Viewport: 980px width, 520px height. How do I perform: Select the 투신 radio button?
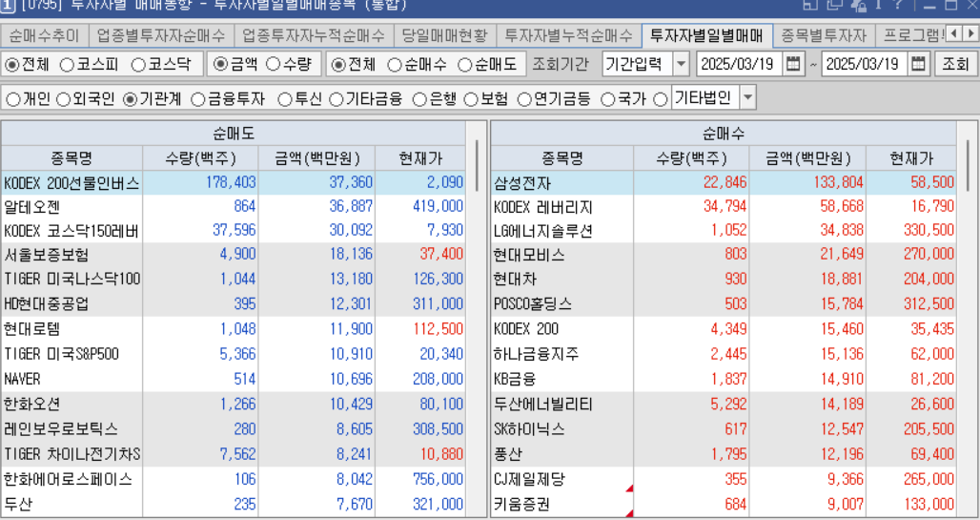[x=285, y=99]
